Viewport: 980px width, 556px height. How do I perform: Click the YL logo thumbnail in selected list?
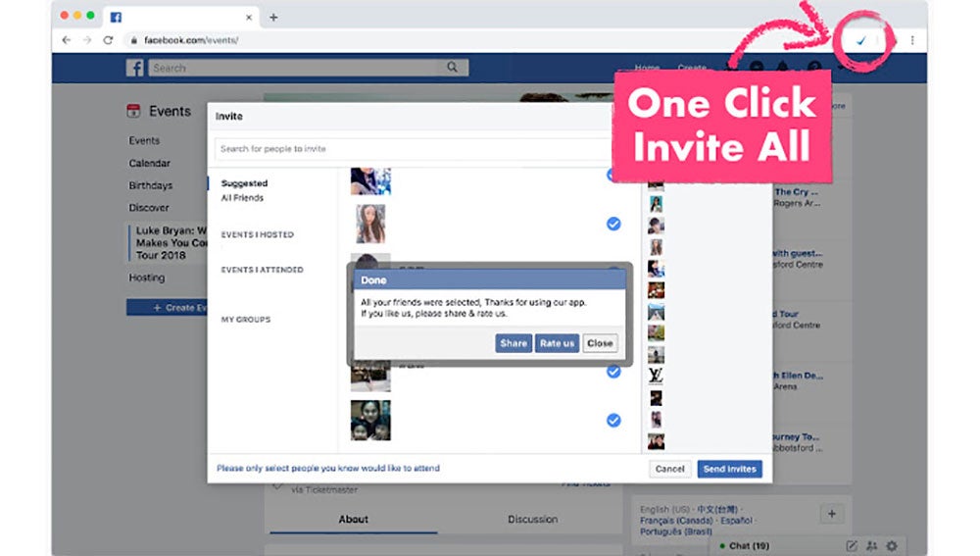pyautogui.click(x=656, y=376)
